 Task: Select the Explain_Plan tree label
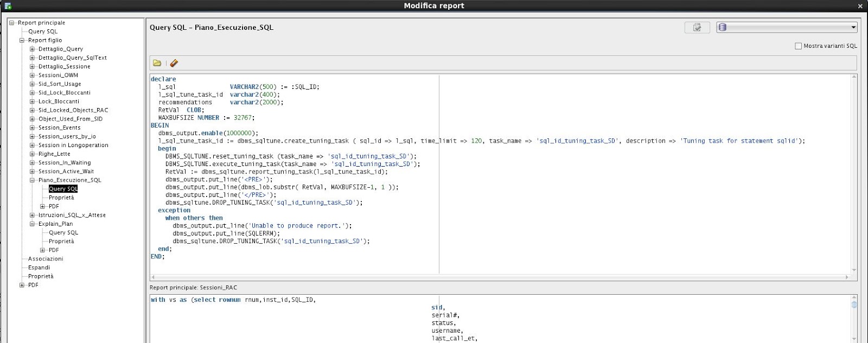coord(55,224)
